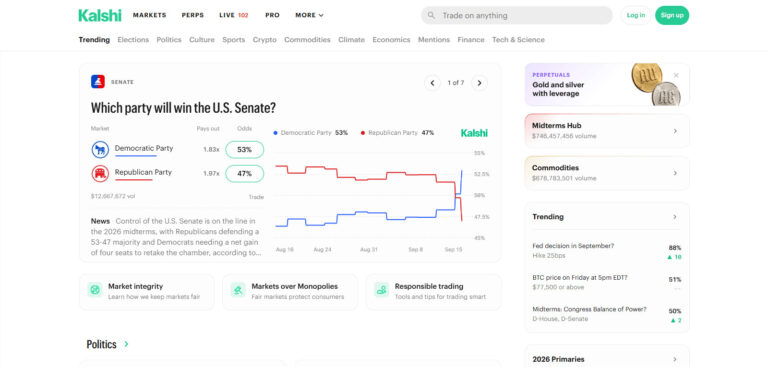The image size is (768, 367).
Task: Click the 'Trade on anything' search field
Action: click(x=517, y=15)
